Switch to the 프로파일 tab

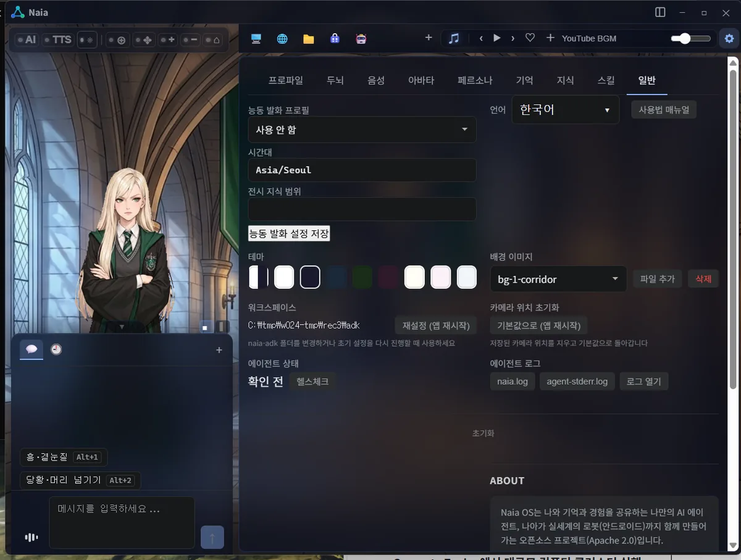[x=285, y=80]
